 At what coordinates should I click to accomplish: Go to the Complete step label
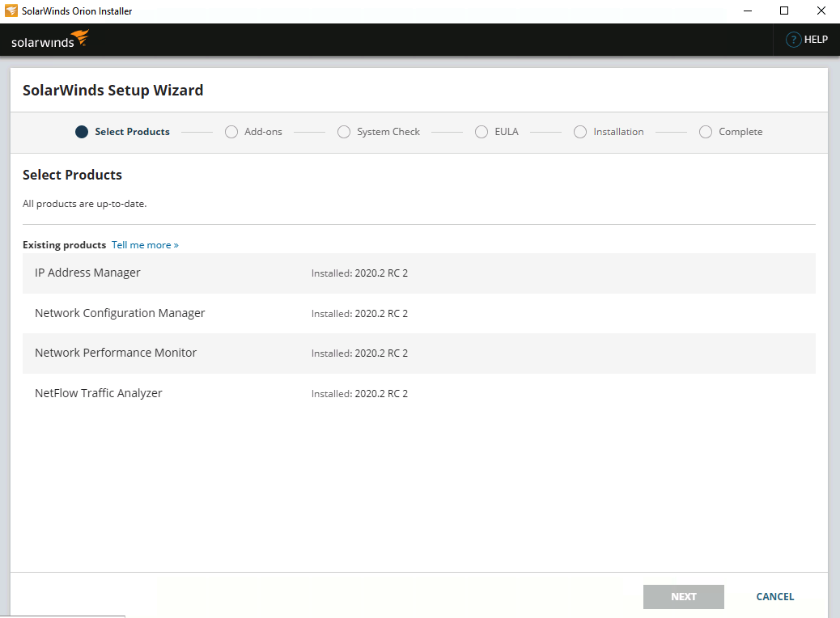tap(740, 132)
